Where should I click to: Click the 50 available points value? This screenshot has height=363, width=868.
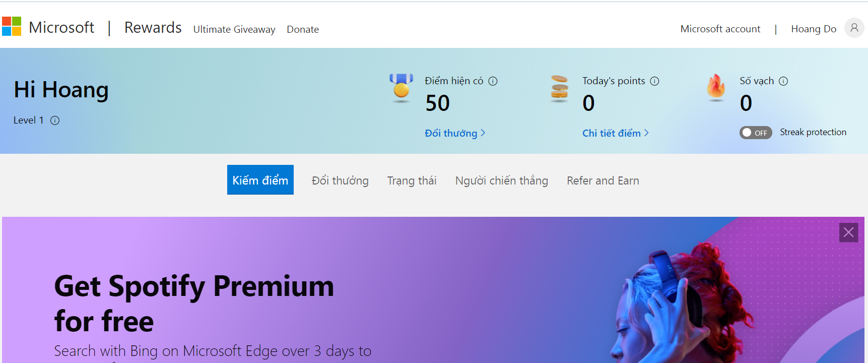[437, 103]
